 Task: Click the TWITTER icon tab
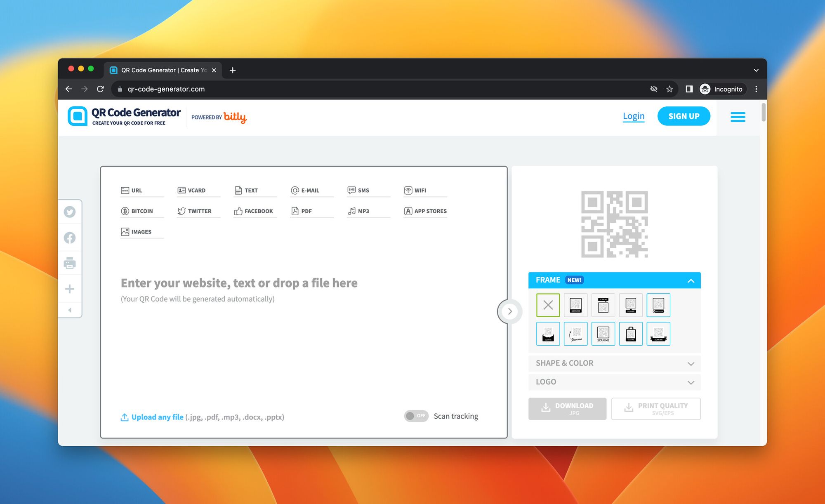(x=195, y=210)
